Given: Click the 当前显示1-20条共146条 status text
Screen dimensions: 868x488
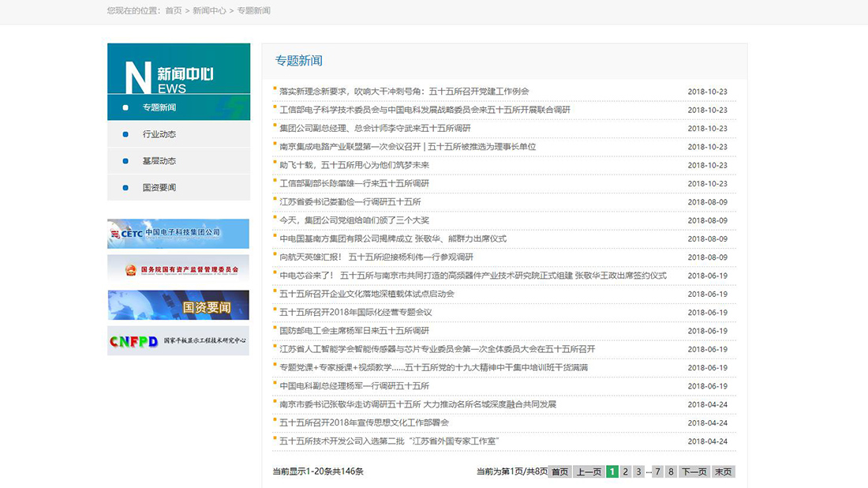Looking at the screenshot, I should click(318, 471).
